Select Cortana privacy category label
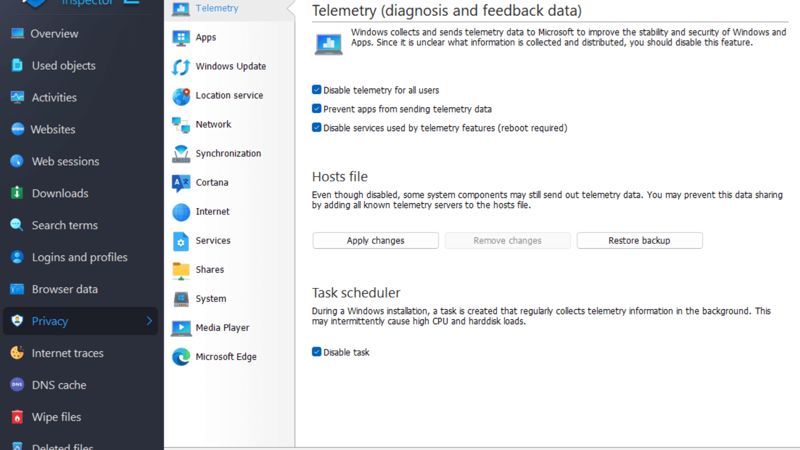Image resolution: width=800 pixels, height=450 pixels. pyautogui.click(x=212, y=183)
